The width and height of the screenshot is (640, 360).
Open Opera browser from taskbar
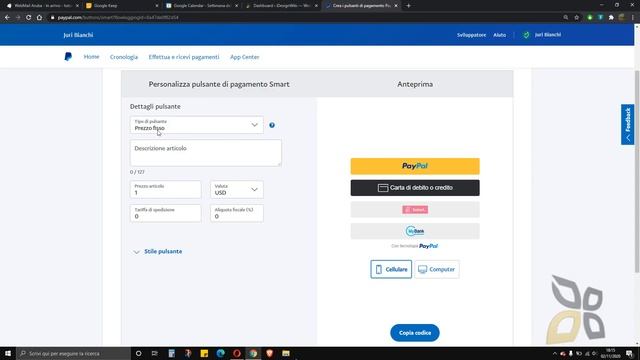coord(237,353)
